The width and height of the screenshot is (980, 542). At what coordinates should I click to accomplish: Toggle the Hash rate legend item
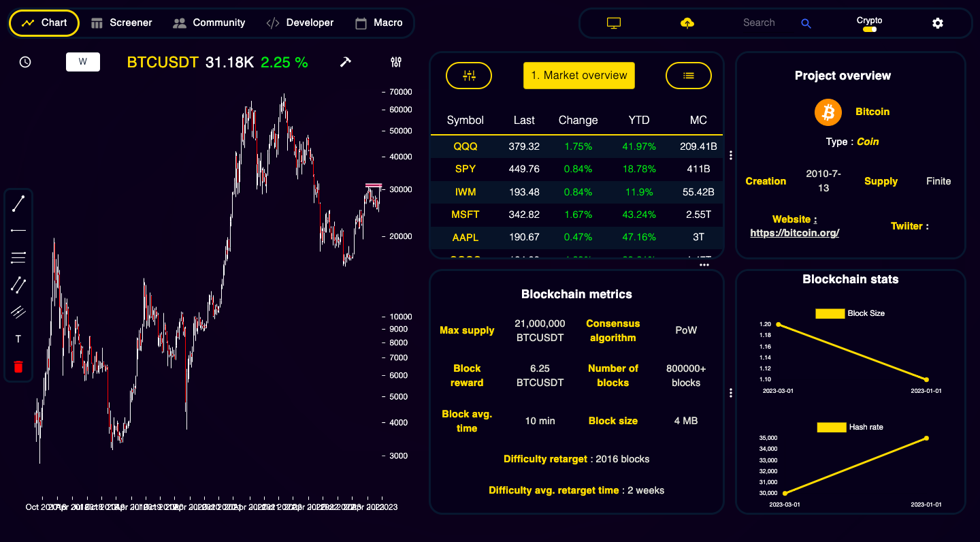pos(850,428)
